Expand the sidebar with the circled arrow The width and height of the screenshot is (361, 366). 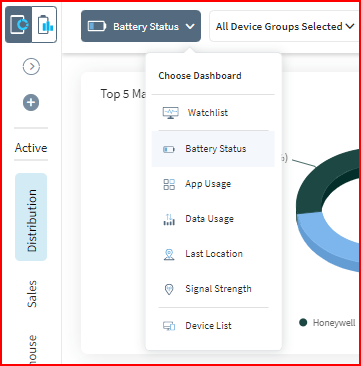tap(31, 67)
